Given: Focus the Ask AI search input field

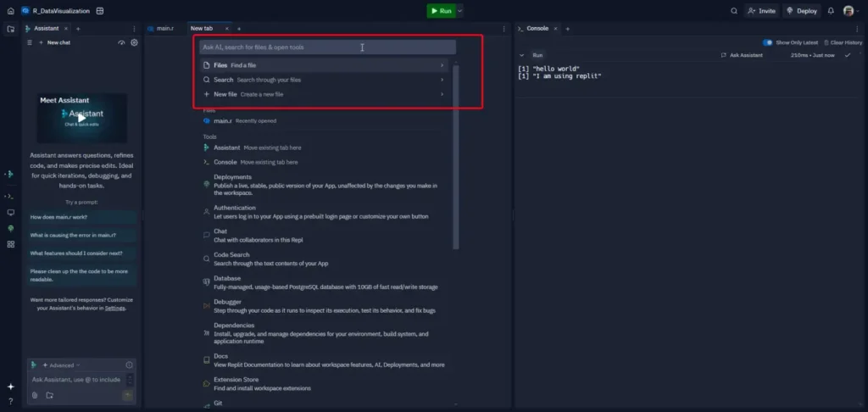Looking at the screenshot, I should pyautogui.click(x=328, y=47).
